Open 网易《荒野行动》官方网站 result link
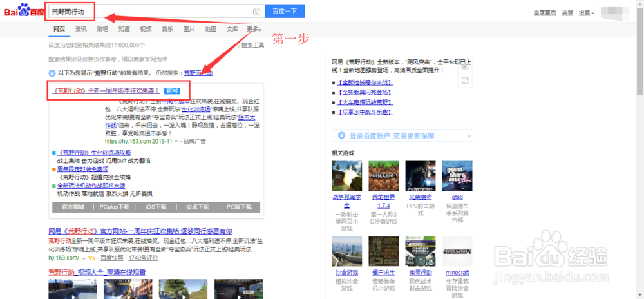 (x=140, y=231)
